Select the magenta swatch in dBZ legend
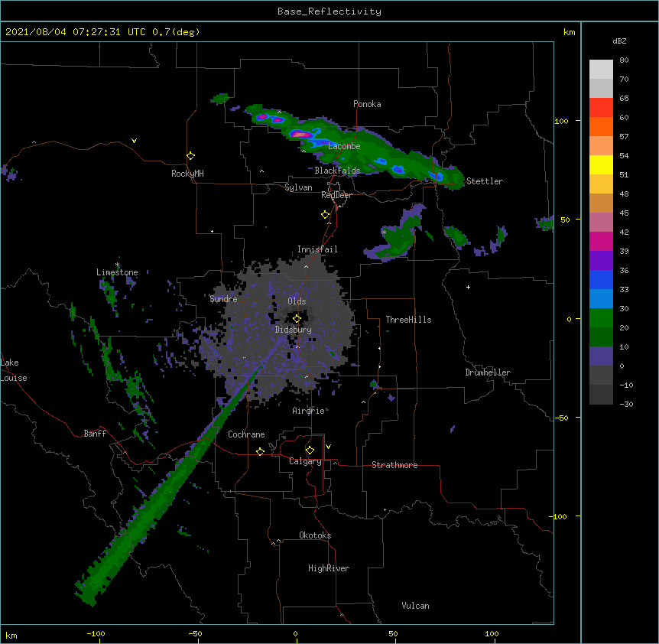 click(x=601, y=241)
